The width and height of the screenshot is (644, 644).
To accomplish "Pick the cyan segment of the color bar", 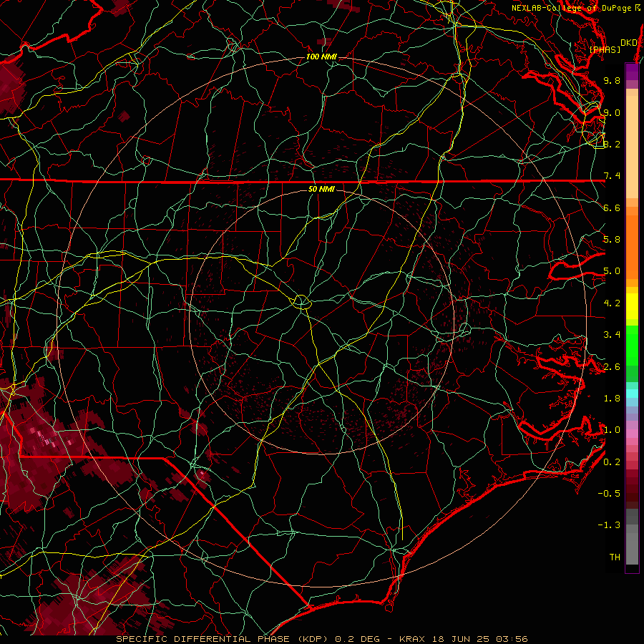I will [632, 394].
